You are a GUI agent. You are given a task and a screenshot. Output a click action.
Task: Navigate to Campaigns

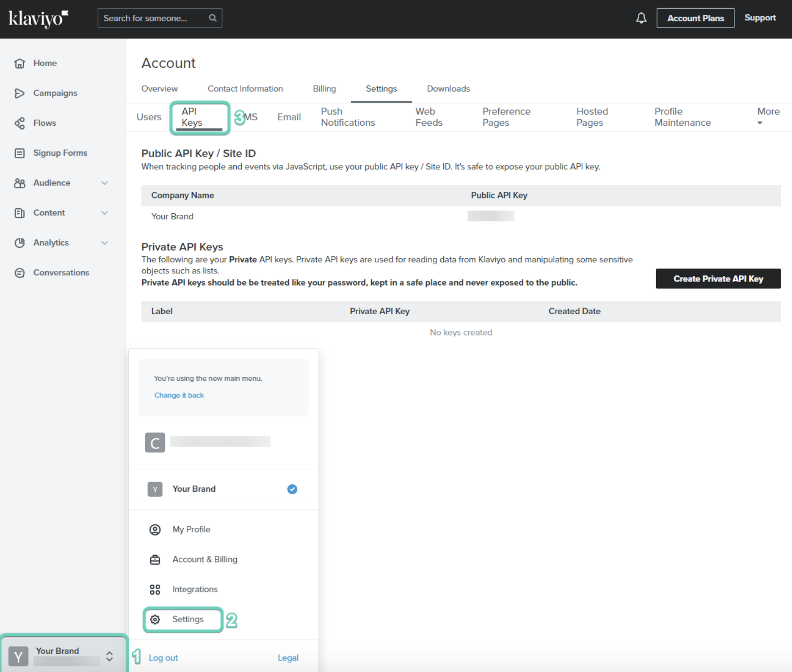(55, 93)
